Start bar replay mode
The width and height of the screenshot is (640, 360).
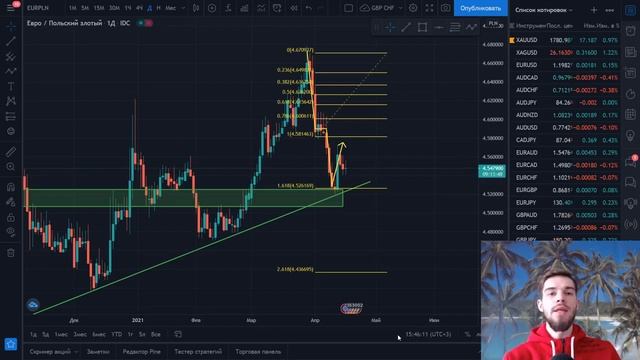[x=293, y=8]
